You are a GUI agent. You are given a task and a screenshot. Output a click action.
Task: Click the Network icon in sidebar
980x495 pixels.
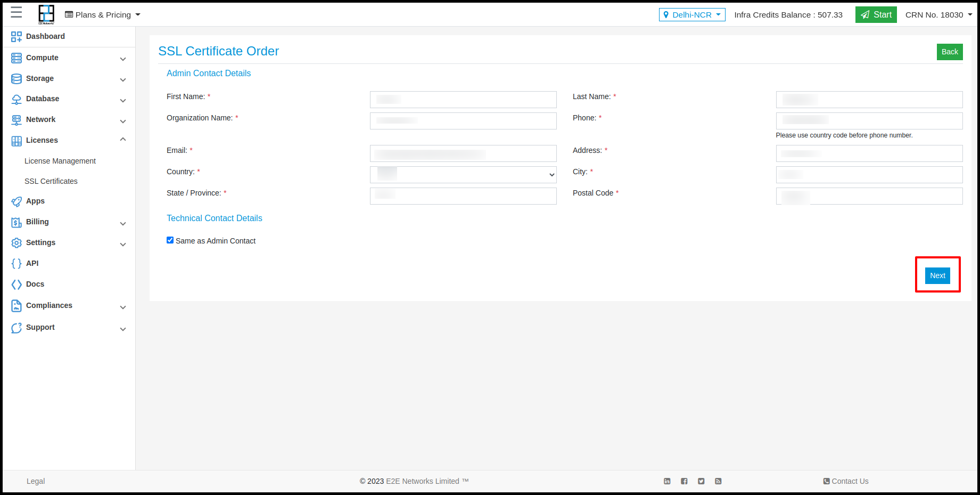pos(17,120)
